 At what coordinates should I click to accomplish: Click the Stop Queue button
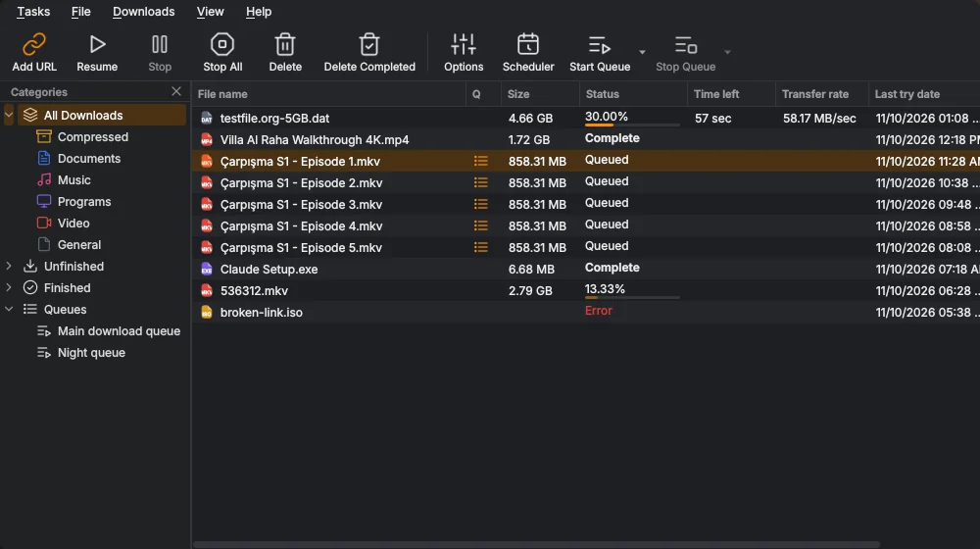click(x=685, y=53)
